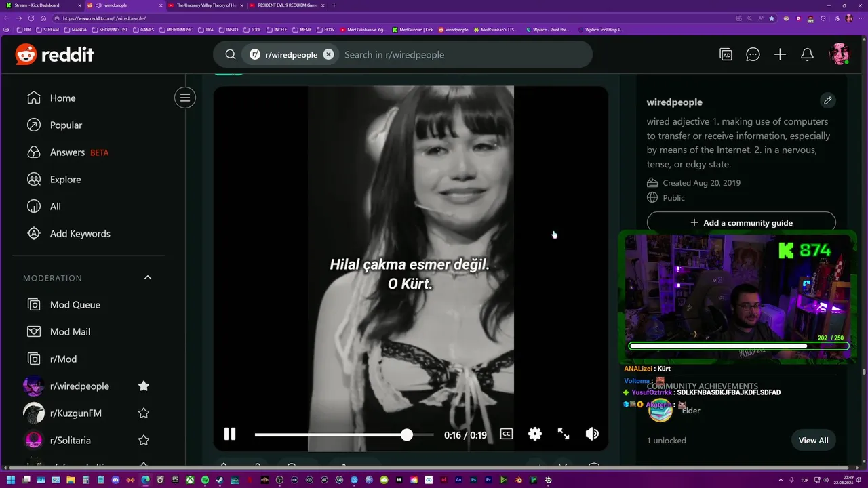The width and height of the screenshot is (868, 488).
Task: Open Discord from the taskbar
Action: (x=115, y=480)
